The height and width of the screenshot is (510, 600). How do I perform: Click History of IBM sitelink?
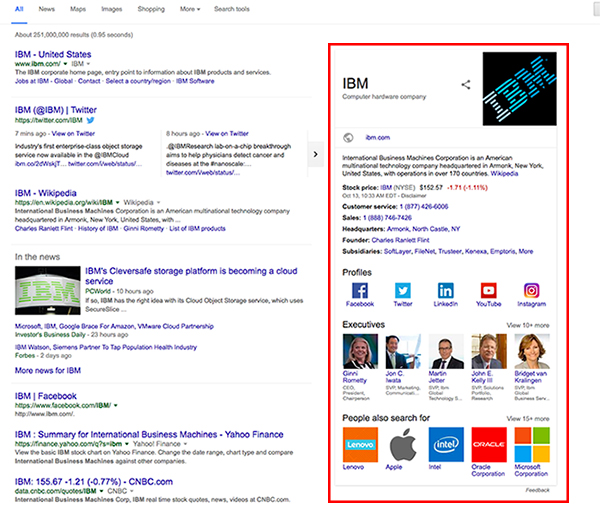tap(98, 229)
